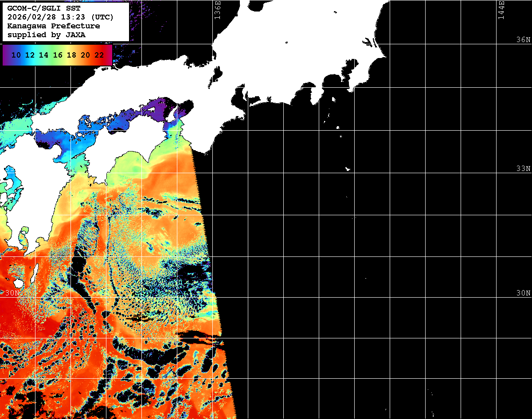Select the 14 value on the temperature legend
Screen dimensions: 532x419
[44, 55]
